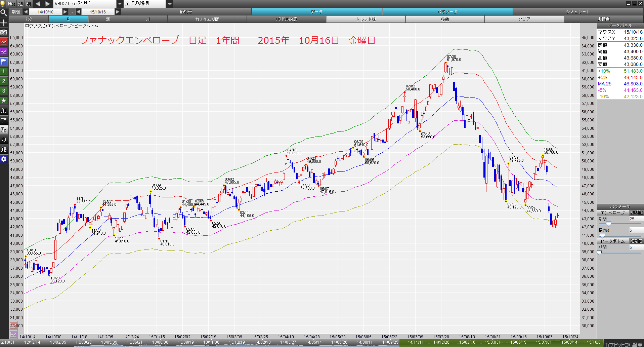Screen dimensions: 644x347
Task: Click the start date field 14/10/10
Action: pos(45,12)
